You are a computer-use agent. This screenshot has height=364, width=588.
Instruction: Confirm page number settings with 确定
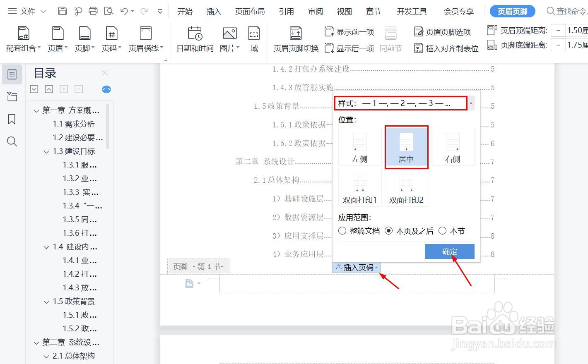(x=449, y=251)
